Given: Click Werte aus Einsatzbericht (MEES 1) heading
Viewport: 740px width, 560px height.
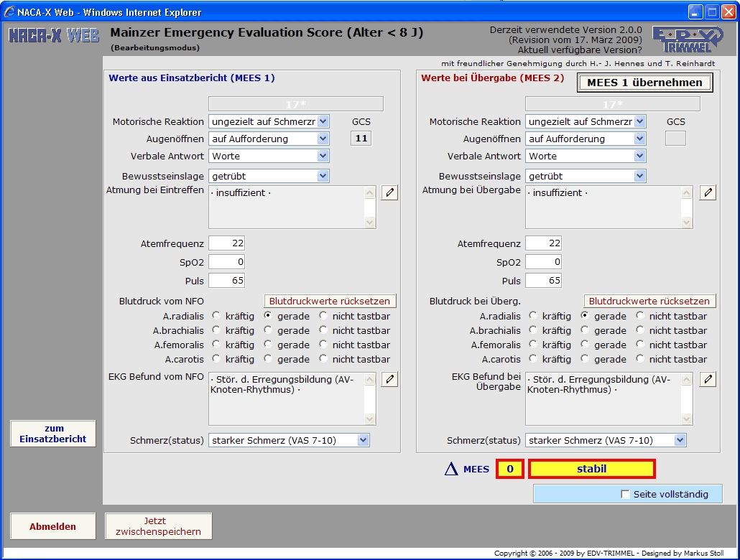Looking at the screenshot, I should (x=192, y=78).
